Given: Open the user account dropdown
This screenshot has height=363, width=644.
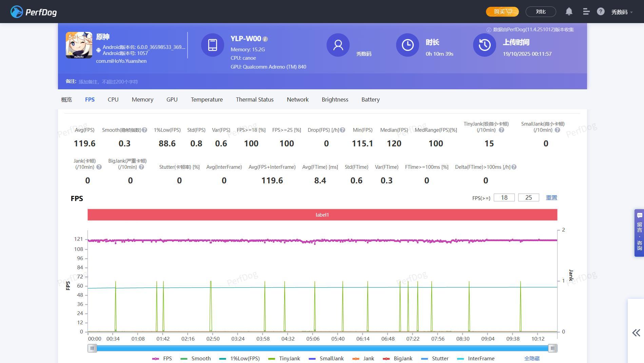Looking at the screenshot, I should click(622, 12).
